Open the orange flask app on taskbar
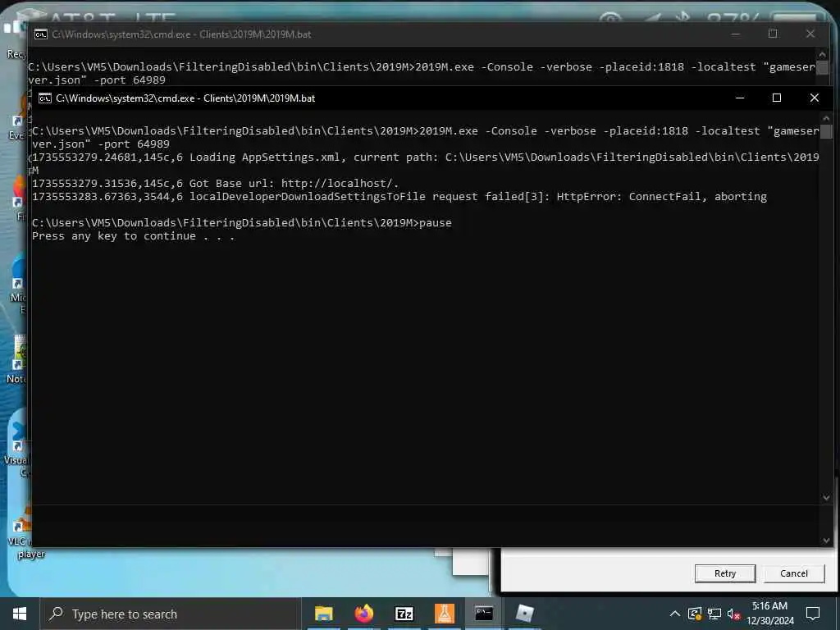The image size is (840, 630). tap(444, 614)
